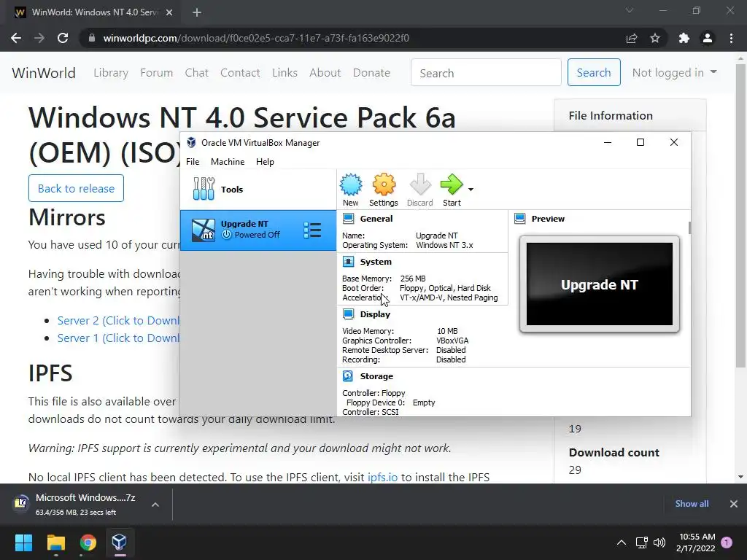
Task: Open the Forum nav link
Action: point(156,73)
